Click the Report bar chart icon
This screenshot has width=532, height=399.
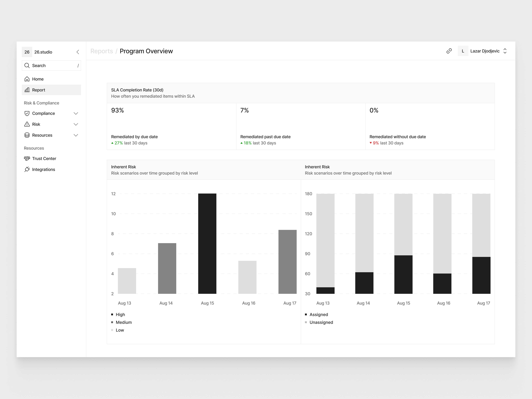coord(27,90)
